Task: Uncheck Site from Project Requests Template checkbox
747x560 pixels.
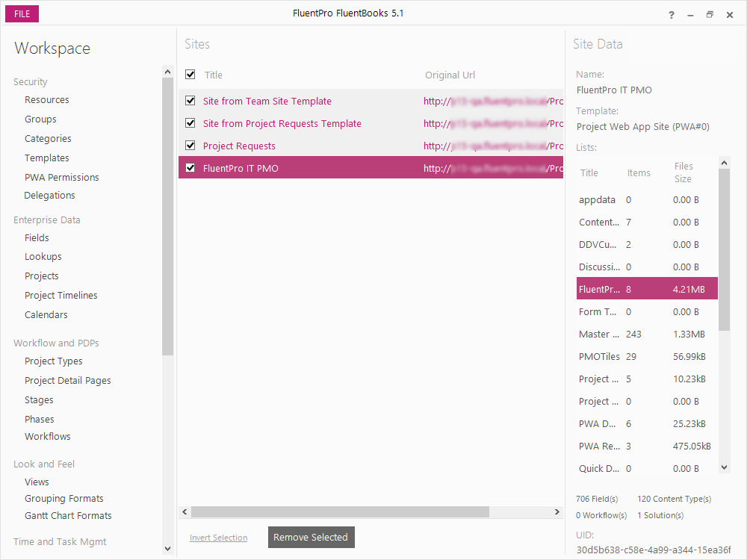Action: click(x=190, y=123)
